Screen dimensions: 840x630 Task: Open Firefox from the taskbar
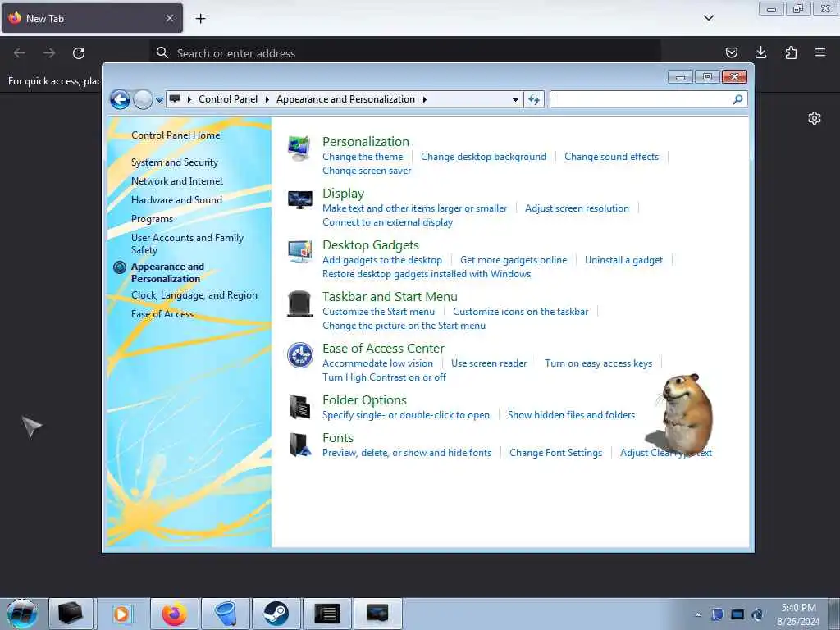point(174,614)
